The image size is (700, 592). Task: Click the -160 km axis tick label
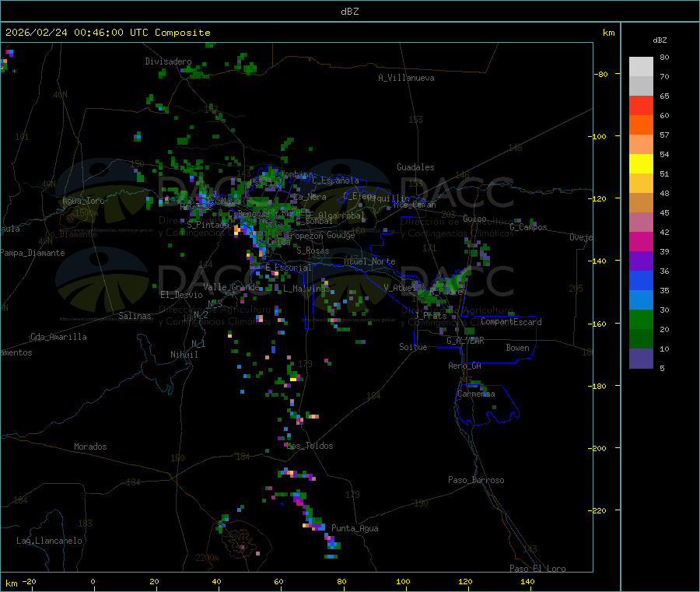599,324
